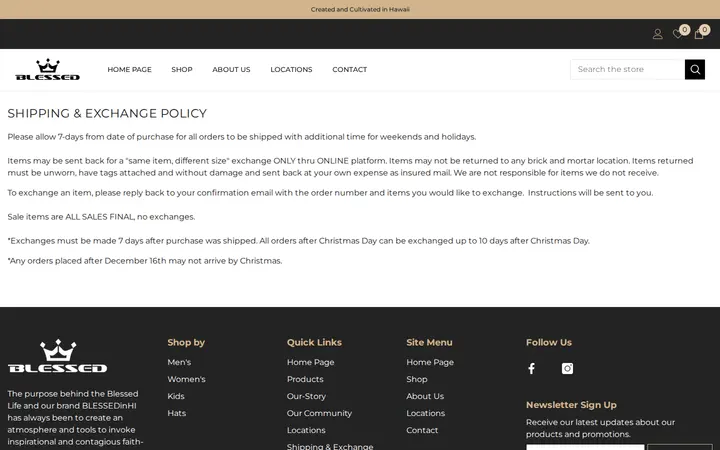Open the user account icon
The image size is (720, 450).
click(x=658, y=34)
